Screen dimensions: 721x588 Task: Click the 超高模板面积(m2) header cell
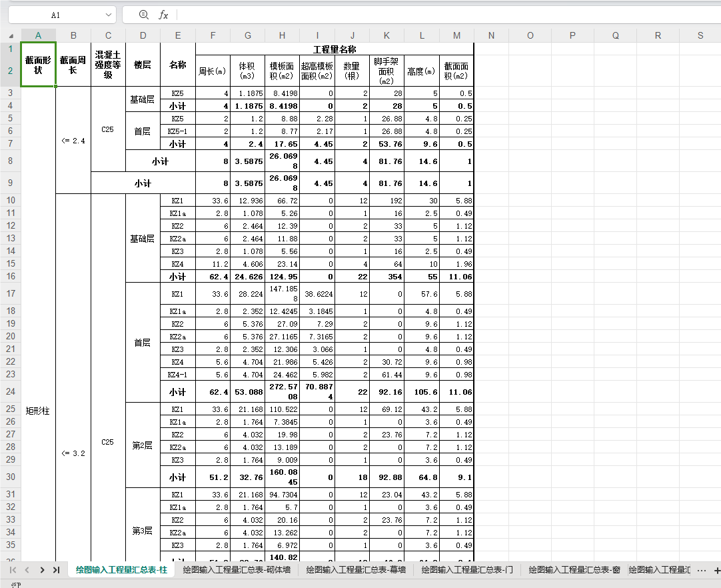(317, 71)
